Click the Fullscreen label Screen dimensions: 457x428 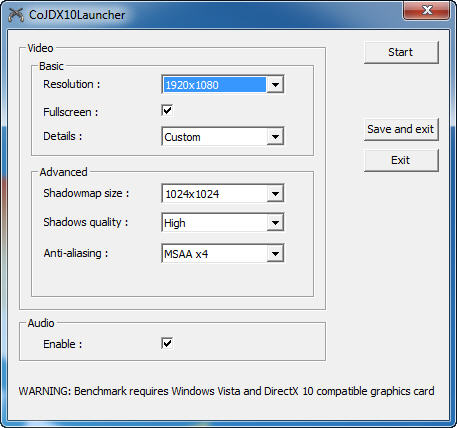(x=70, y=112)
